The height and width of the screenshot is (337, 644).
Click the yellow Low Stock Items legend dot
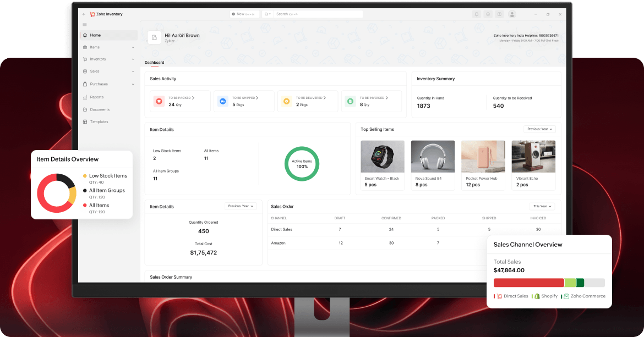point(85,176)
